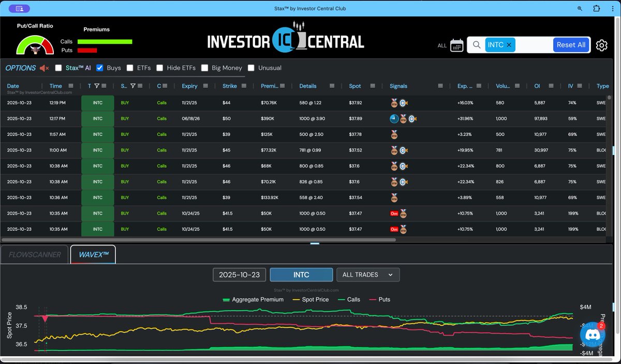Open the ALL TRADES dropdown
The height and width of the screenshot is (364, 621).
point(368,275)
